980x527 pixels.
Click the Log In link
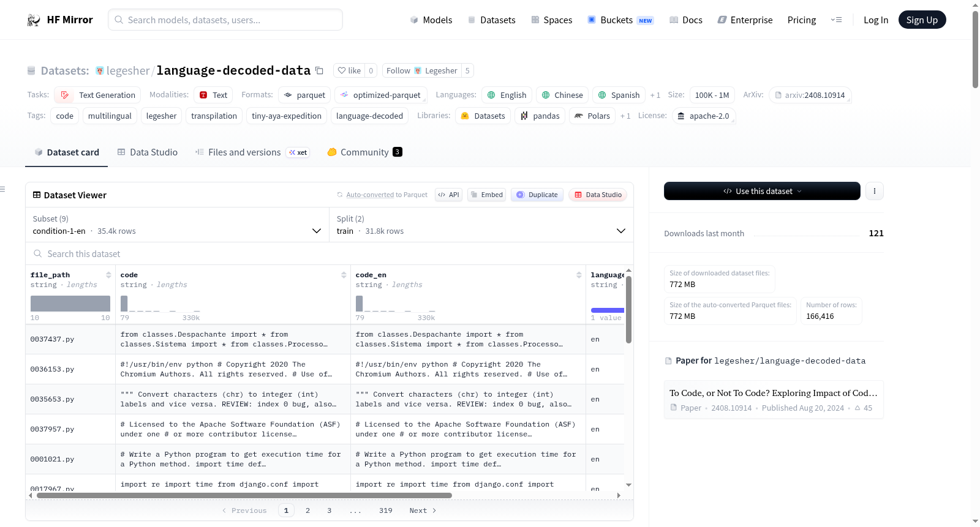(x=876, y=20)
